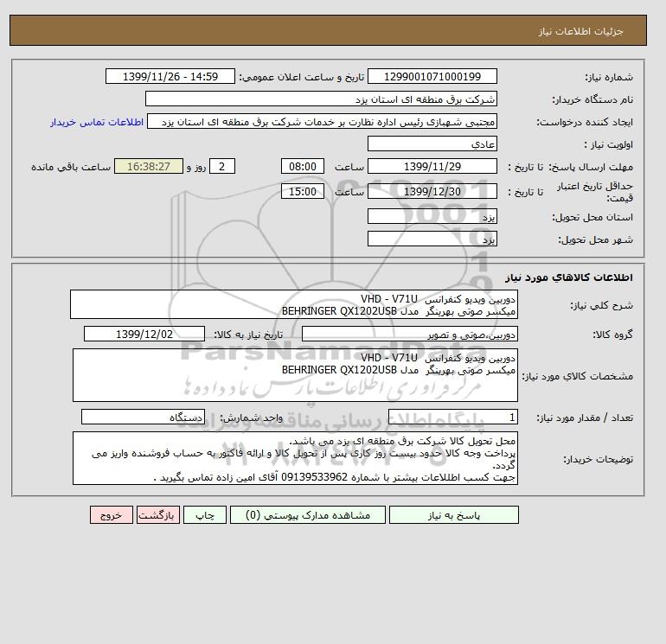
Task: Click the خروج exit button
Action: point(112,515)
